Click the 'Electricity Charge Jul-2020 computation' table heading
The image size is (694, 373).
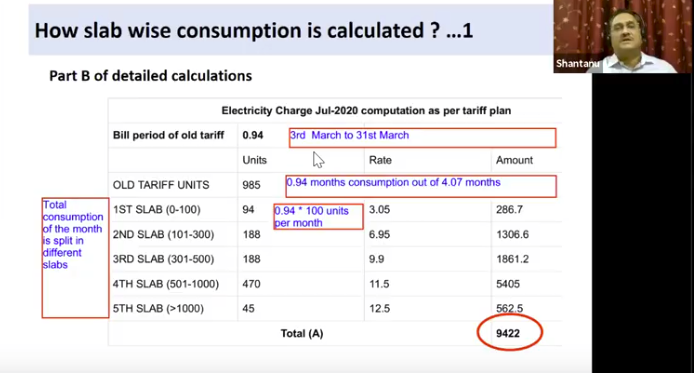pos(366,111)
